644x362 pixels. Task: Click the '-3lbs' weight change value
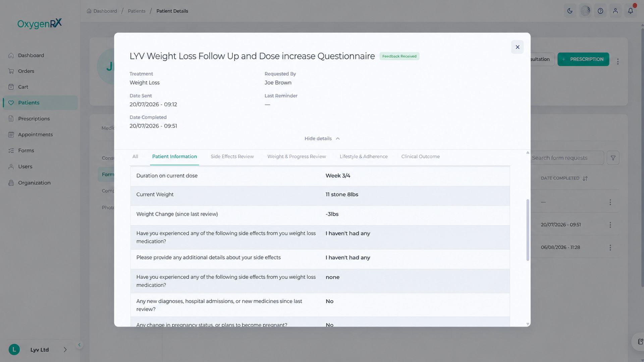tap(332, 214)
